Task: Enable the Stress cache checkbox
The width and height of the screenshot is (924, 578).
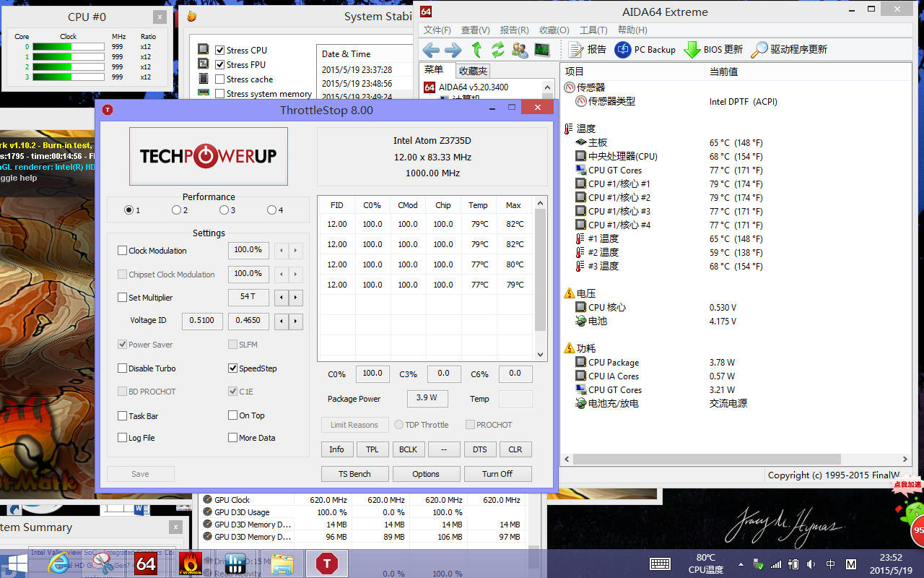Action: click(220, 79)
